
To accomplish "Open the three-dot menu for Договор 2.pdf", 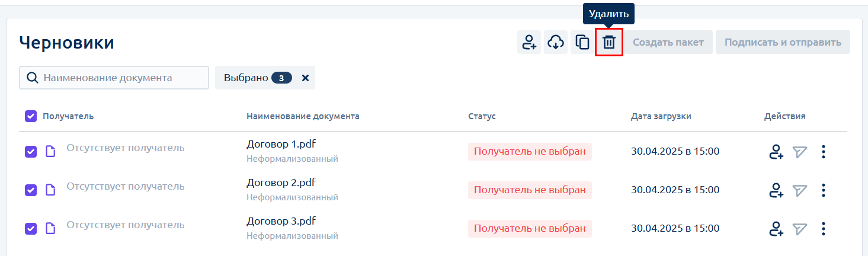I will point(823,191).
